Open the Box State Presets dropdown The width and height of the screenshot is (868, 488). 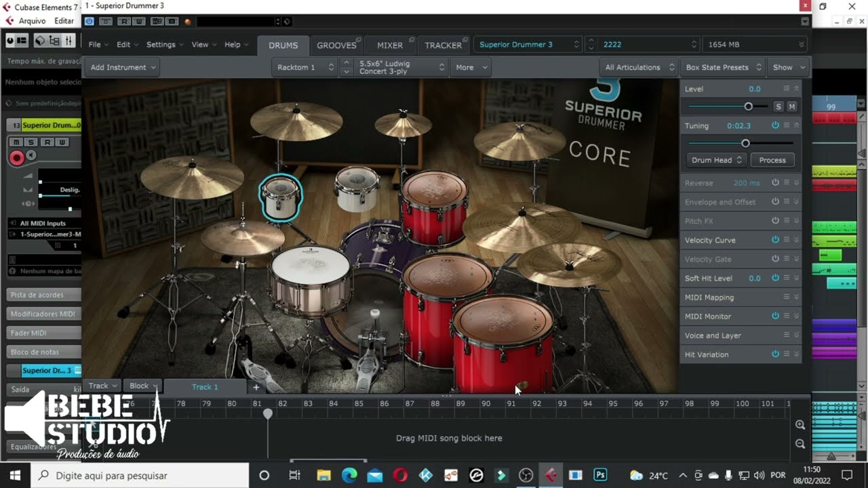[x=724, y=67]
